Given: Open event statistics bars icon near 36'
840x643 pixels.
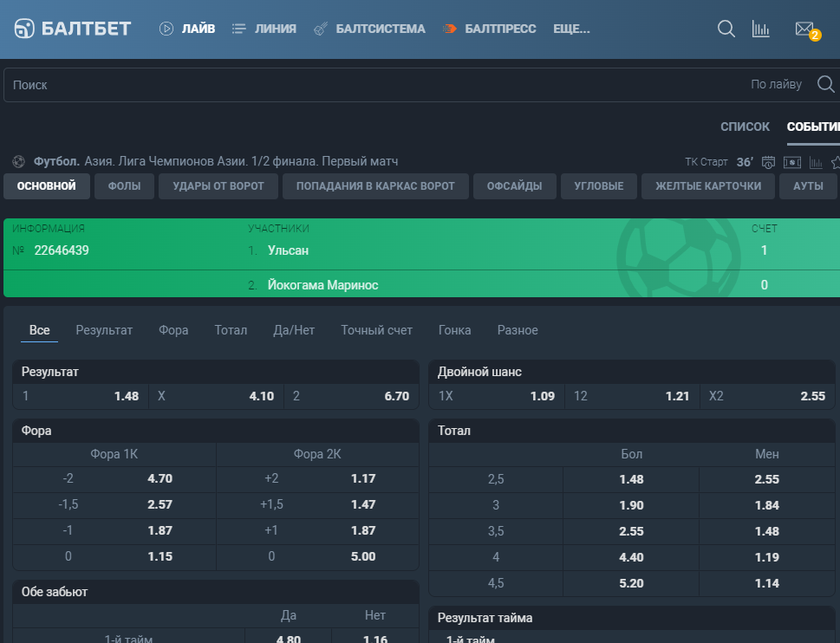Looking at the screenshot, I should pyautogui.click(x=816, y=162).
